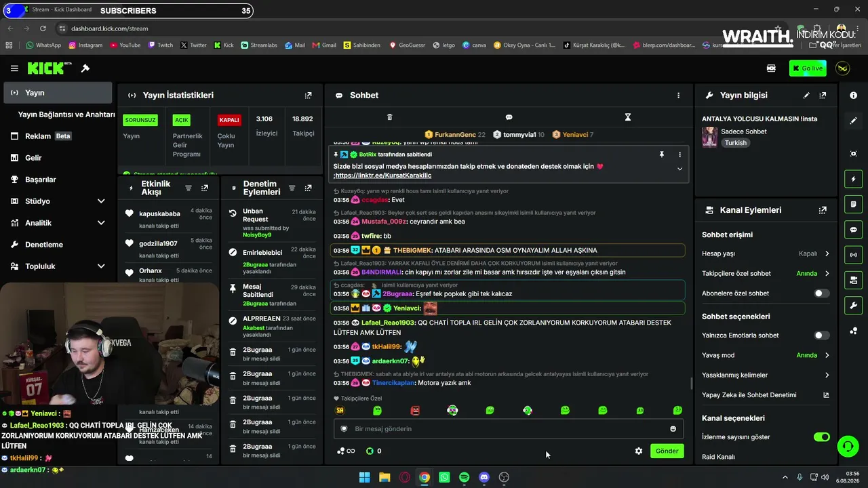Click the lightning bolt icon in right sidebar
The image size is (868, 488).
853,179
